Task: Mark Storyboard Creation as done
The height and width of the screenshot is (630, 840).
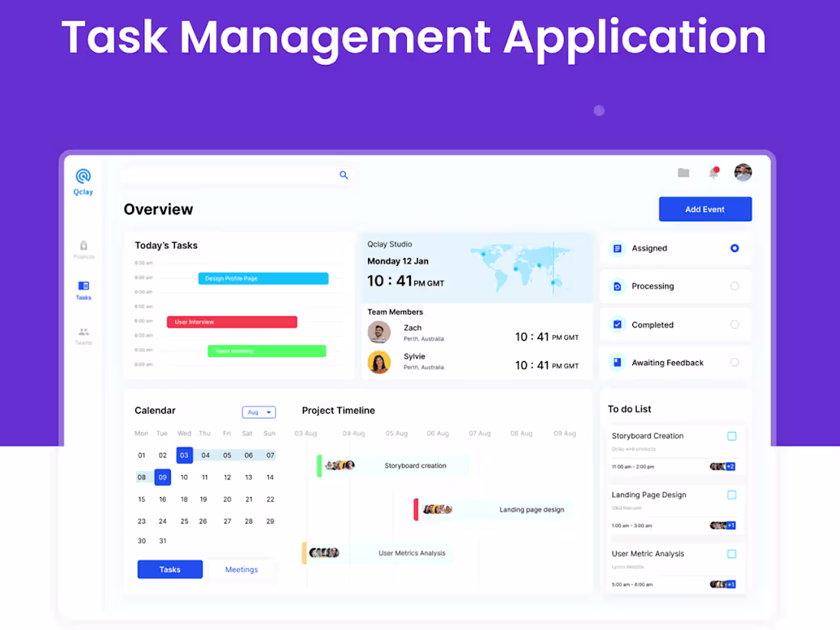Action: point(732,435)
